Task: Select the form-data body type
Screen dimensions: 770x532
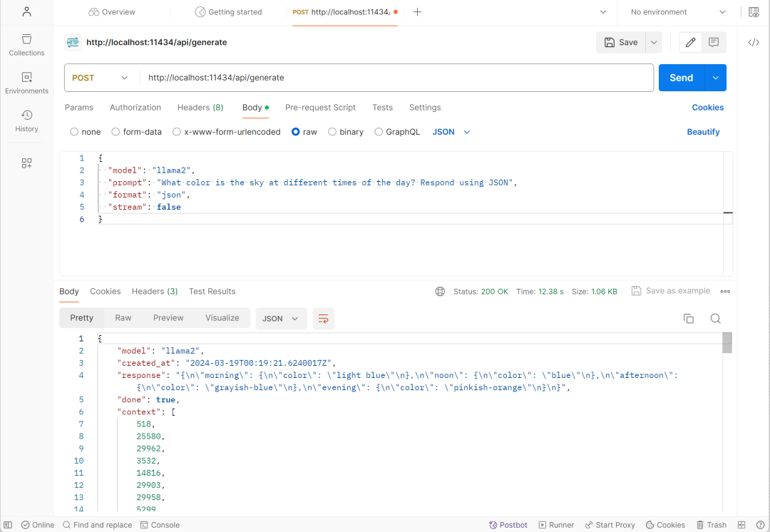Action: point(116,132)
